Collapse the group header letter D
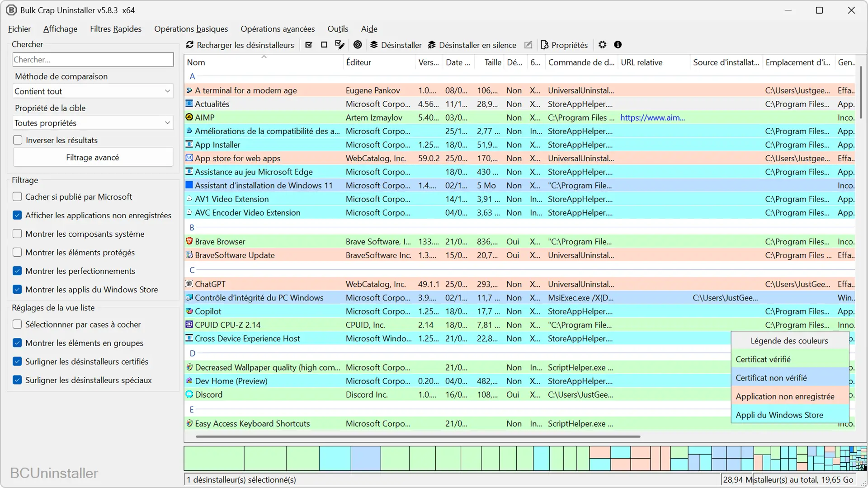868x488 pixels. 193,353
